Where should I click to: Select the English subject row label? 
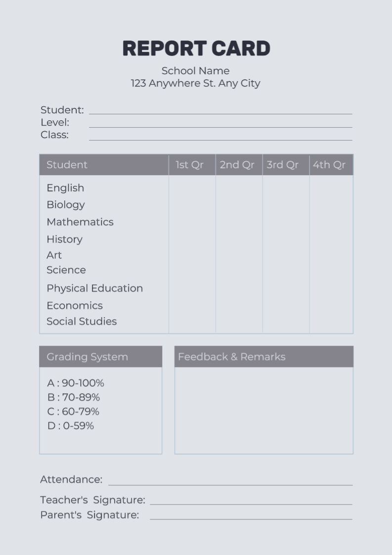(65, 188)
